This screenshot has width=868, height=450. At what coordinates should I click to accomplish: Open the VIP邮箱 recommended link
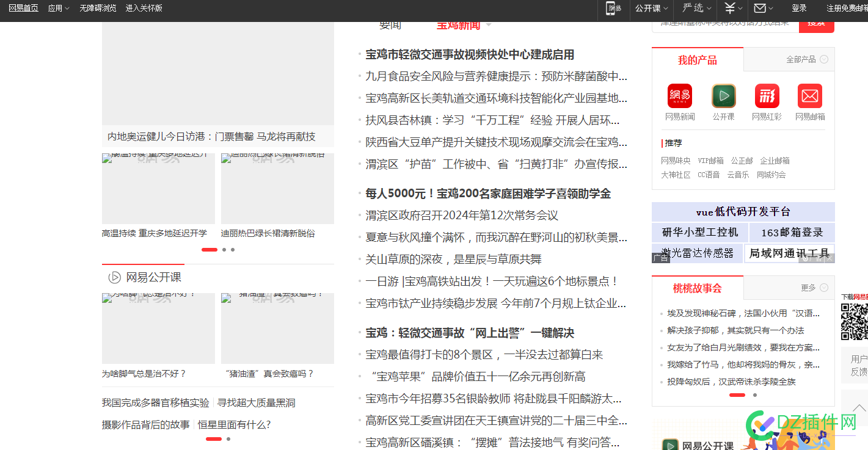click(710, 161)
